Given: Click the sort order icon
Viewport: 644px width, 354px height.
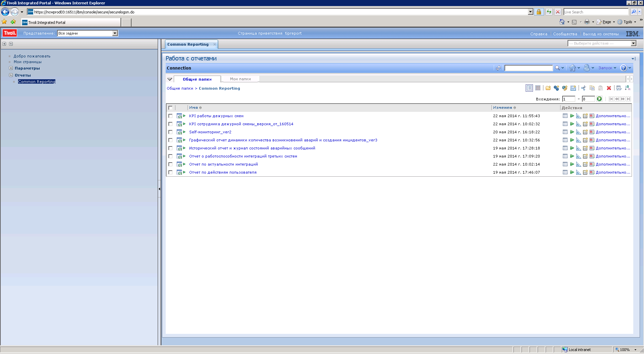Looking at the screenshot, I should tap(628, 88).
